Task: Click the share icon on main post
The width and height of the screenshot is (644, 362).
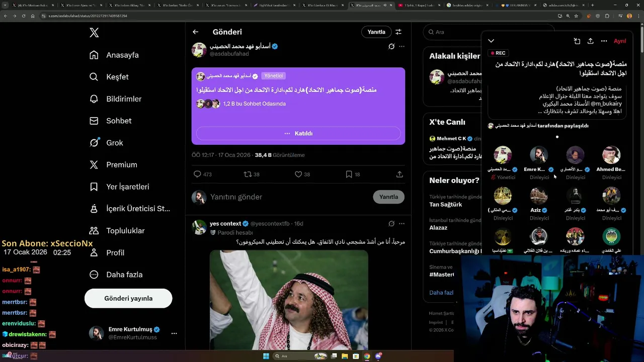Action: (x=399, y=174)
